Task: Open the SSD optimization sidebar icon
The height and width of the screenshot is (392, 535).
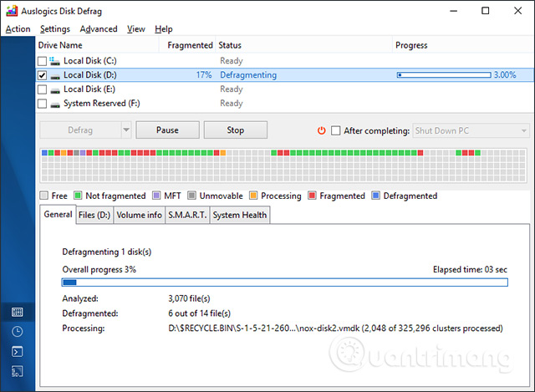Action: [17, 371]
